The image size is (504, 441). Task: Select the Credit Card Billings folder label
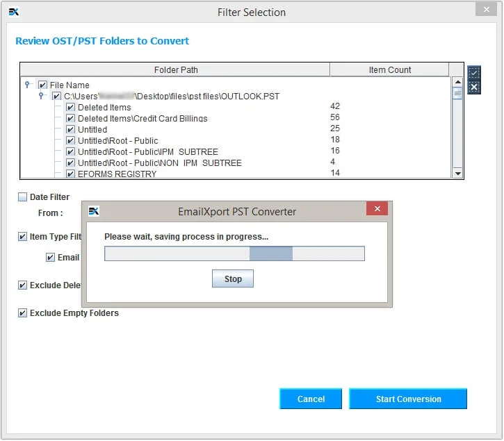143,119
